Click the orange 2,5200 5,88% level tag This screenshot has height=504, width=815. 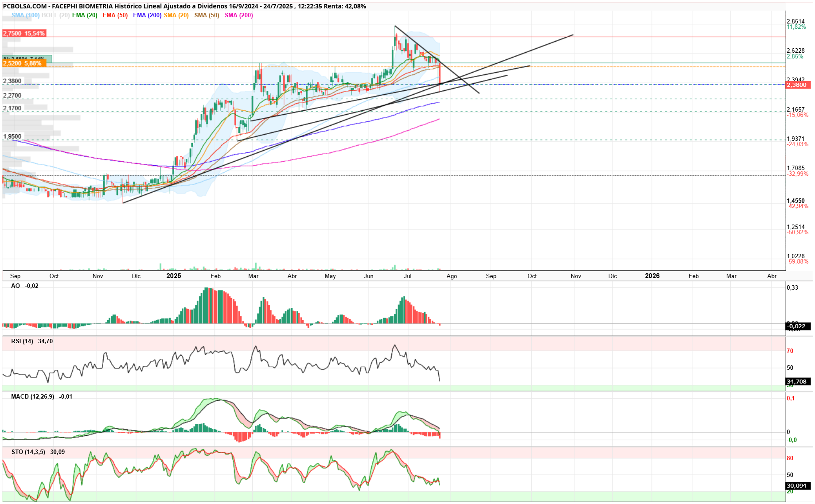point(24,63)
